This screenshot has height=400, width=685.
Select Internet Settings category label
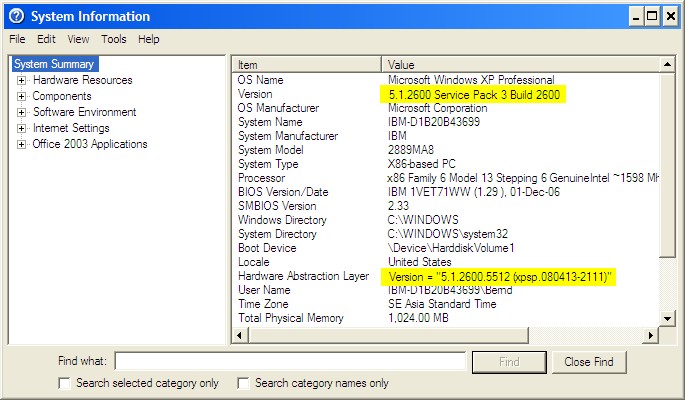click(x=71, y=128)
